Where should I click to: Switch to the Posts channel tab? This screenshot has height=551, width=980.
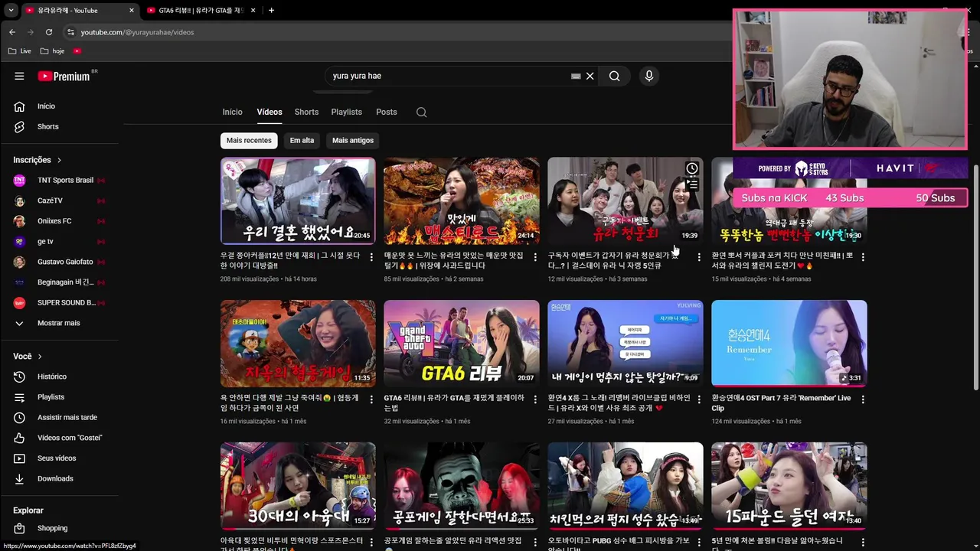click(386, 112)
